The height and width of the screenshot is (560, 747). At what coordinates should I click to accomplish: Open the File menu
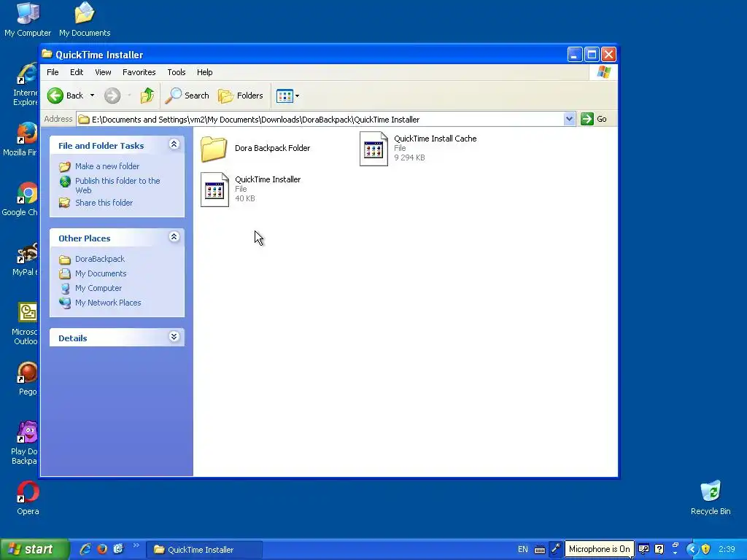point(53,72)
